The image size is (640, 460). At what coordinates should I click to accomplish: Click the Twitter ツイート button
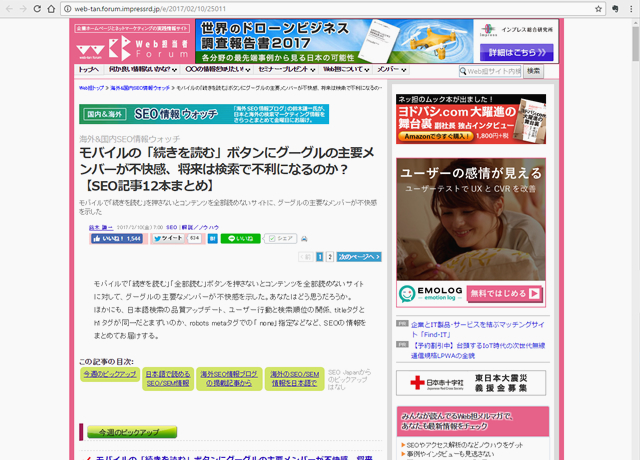tap(171, 239)
